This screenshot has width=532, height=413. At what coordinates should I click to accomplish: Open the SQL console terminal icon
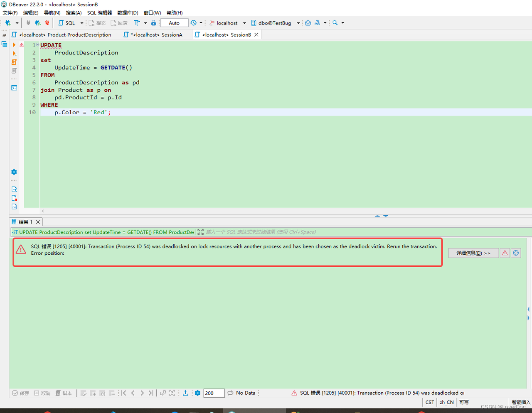coord(14,88)
